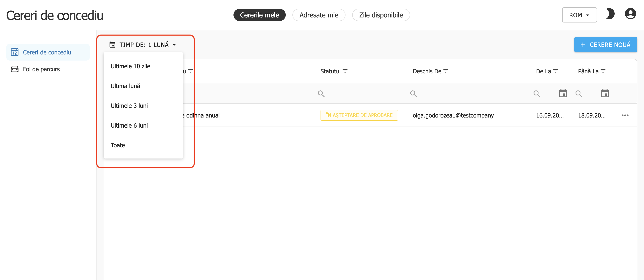Screen dimensions: 644x280
Task: Collapse the Timp de: 1 lună dropdown
Action: point(143,45)
